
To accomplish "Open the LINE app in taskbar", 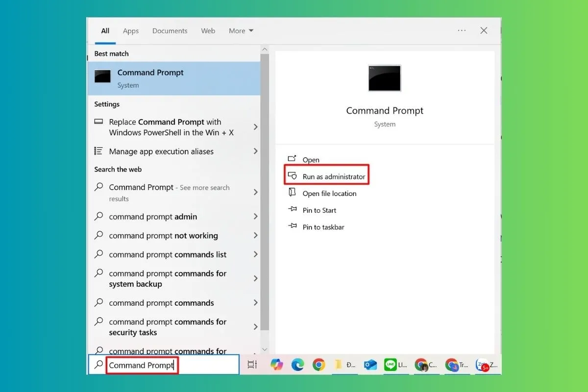I will (x=391, y=365).
